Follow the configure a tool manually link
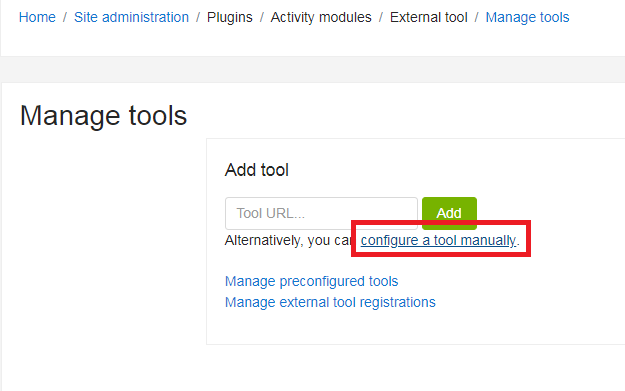This screenshot has height=391, width=625. (x=438, y=240)
